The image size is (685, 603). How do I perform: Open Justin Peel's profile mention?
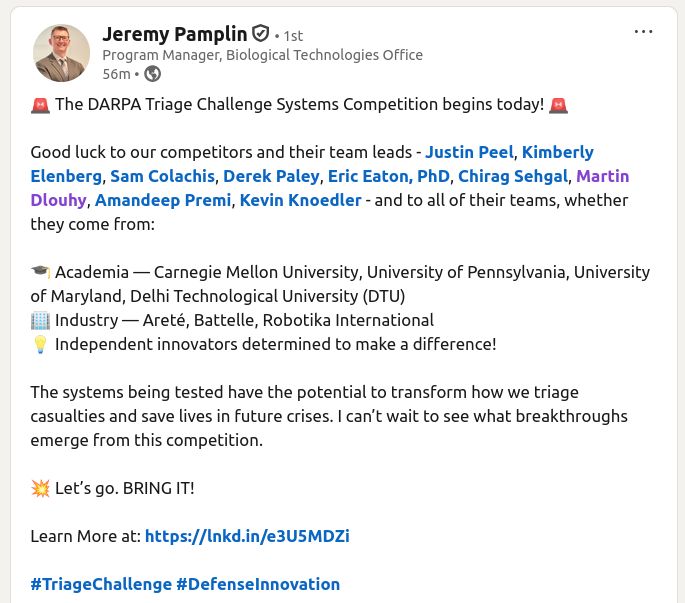click(x=469, y=152)
